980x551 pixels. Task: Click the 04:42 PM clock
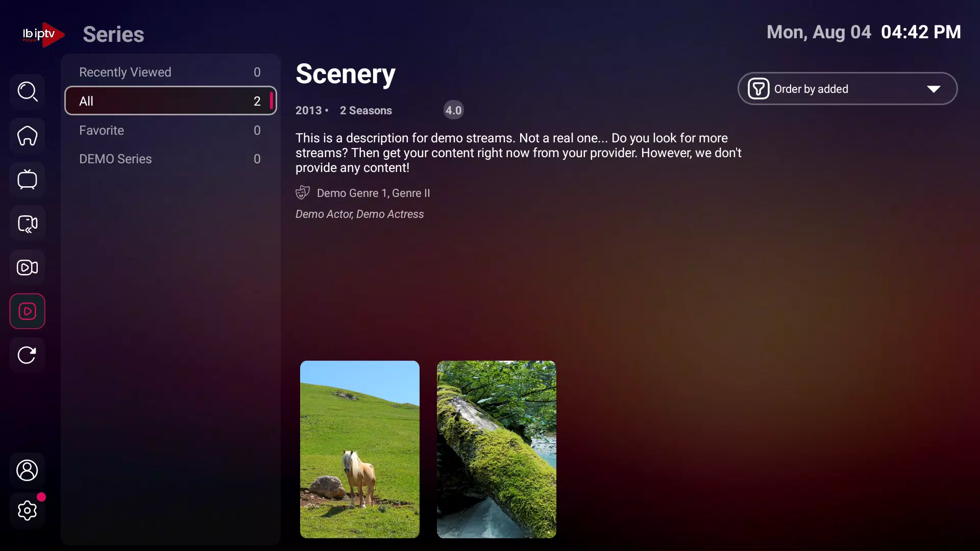pyautogui.click(x=921, y=32)
